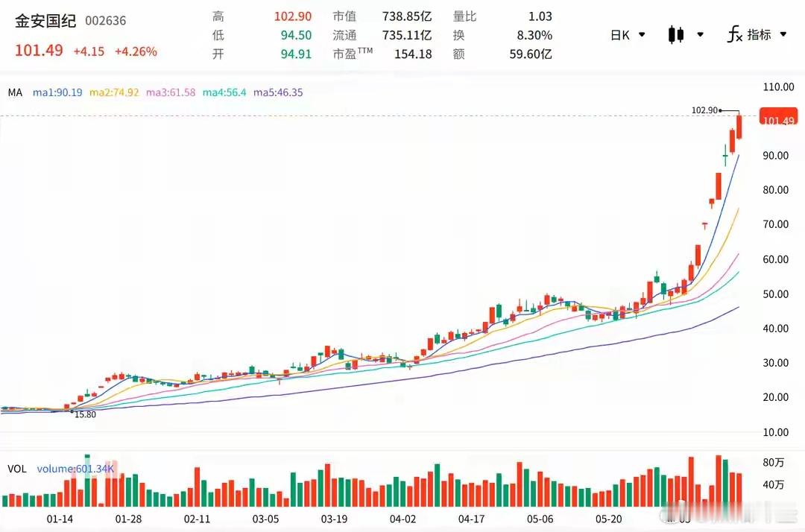The height and width of the screenshot is (532, 805).
Task: Click the latest red candlestick at top
Action: pyautogui.click(x=739, y=126)
